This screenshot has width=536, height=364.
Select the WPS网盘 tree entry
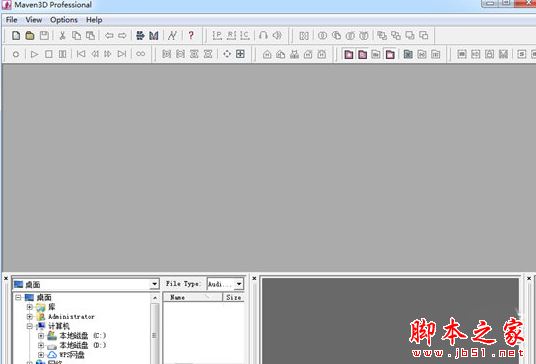[72, 355]
